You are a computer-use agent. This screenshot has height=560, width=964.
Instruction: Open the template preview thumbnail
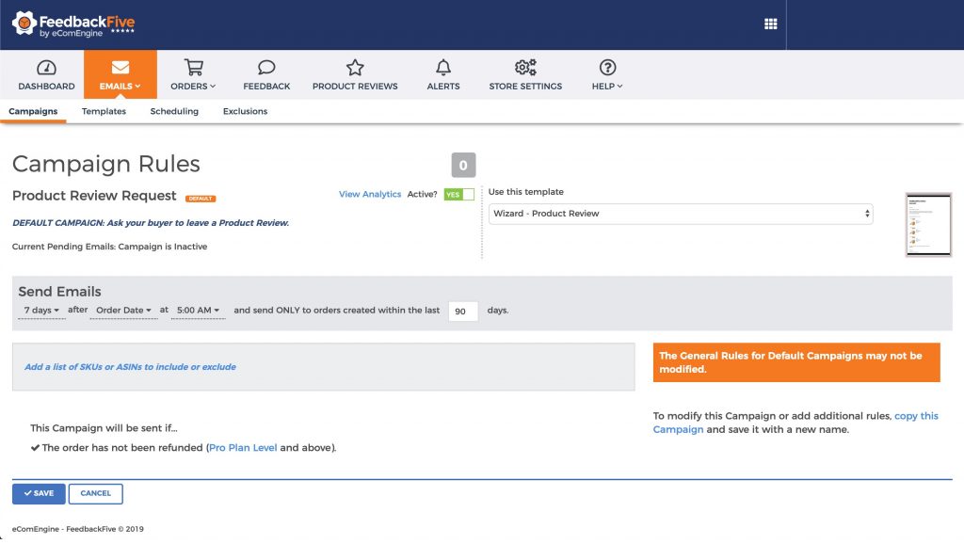tap(928, 224)
